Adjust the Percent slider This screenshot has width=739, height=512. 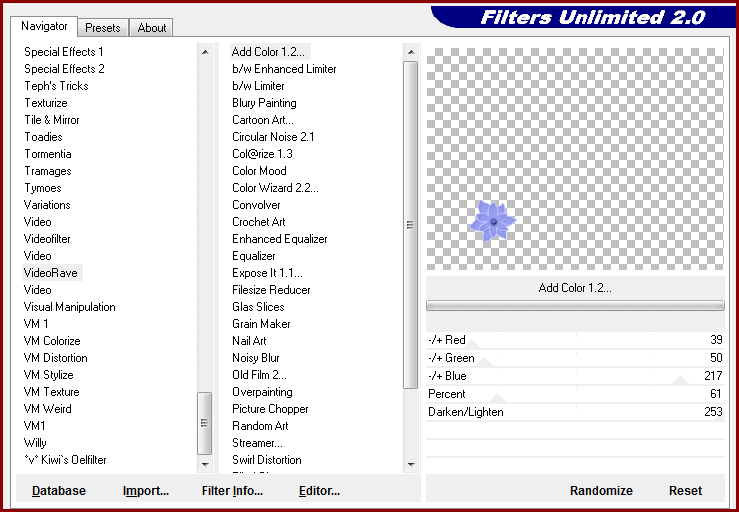575,394
